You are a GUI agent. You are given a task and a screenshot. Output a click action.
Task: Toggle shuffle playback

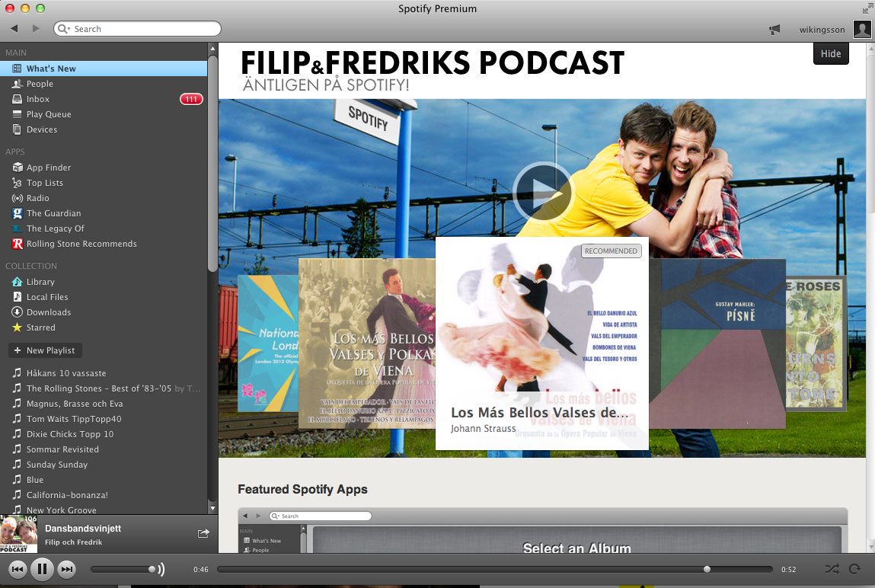[x=832, y=569]
